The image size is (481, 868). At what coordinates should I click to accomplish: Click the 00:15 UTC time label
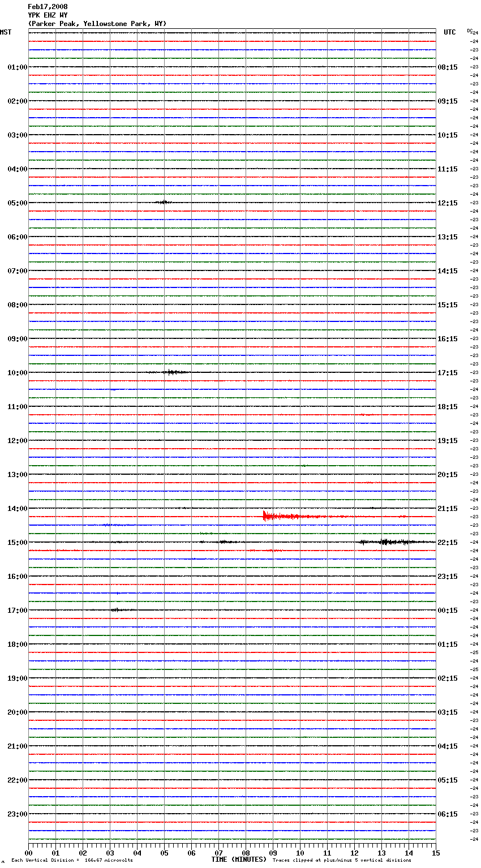tap(448, 611)
